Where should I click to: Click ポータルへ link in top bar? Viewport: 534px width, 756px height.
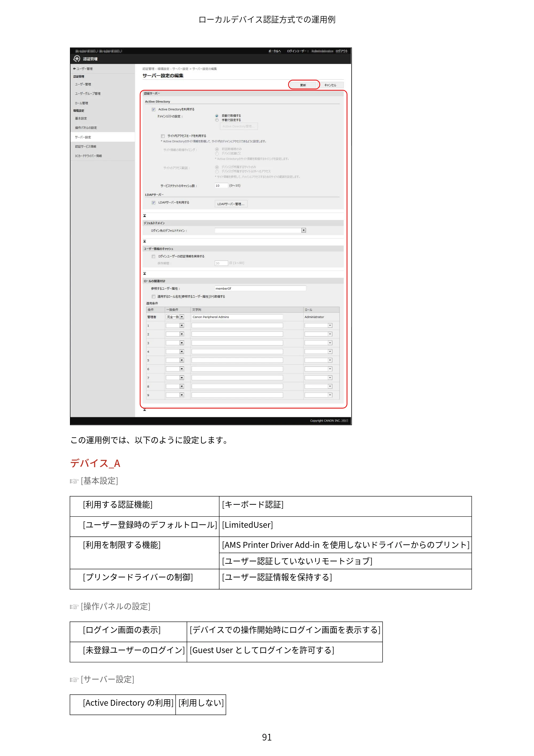tap(274, 51)
